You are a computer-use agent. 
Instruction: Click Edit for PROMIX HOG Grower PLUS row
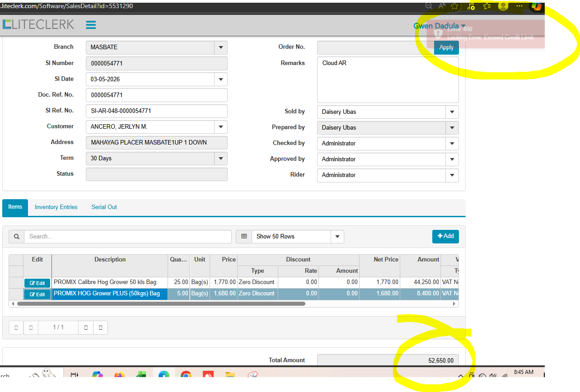37,294
